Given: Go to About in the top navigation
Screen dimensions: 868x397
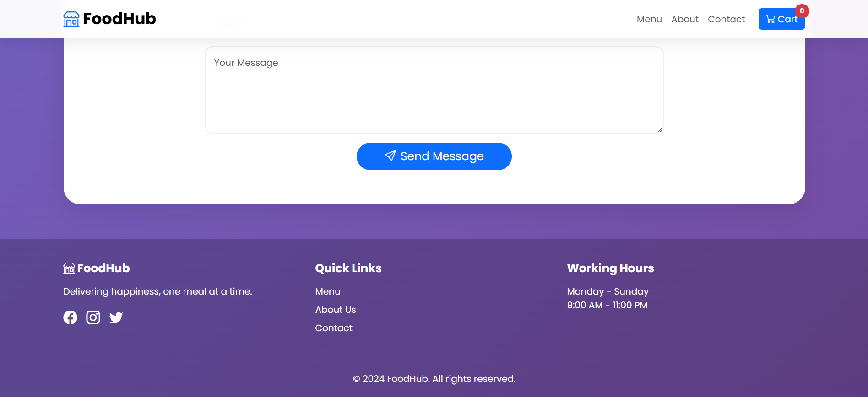Looking at the screenshot, I should tap(684, 19).
